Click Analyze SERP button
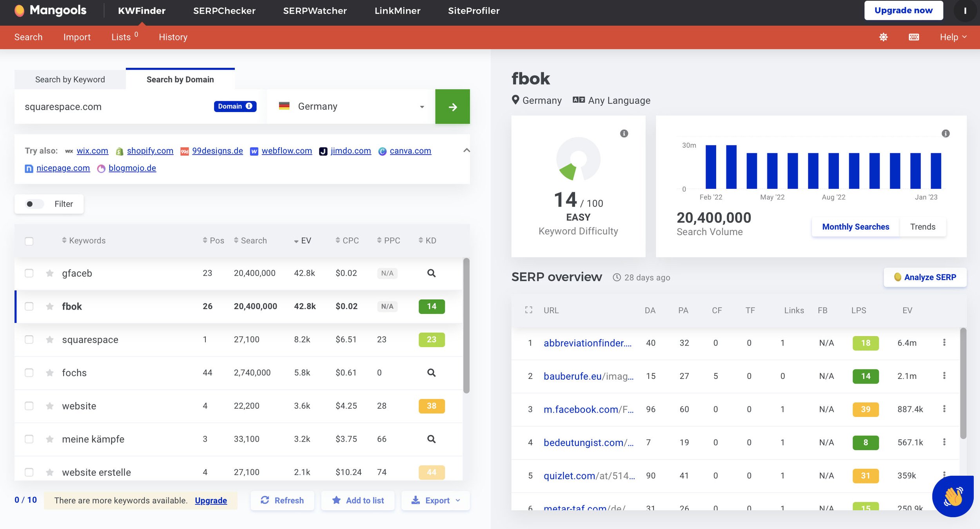 [x=925, y=277]
